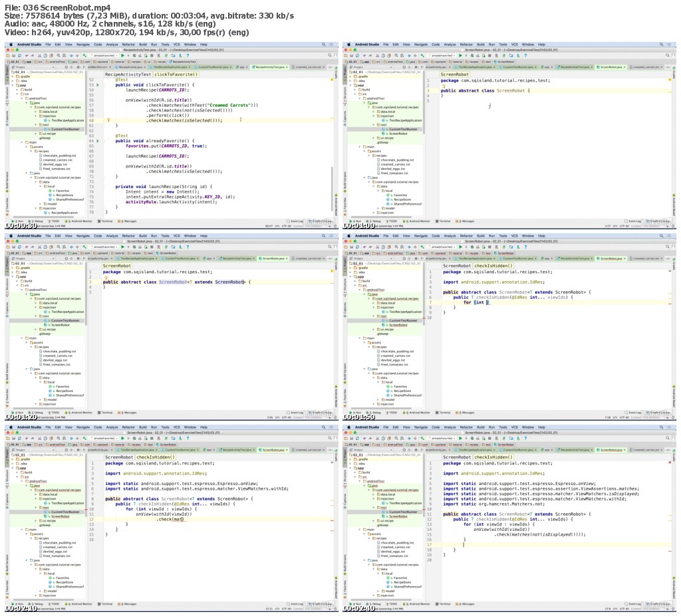Run the test via green Run toolbar arrow in 00:00:30 frame

(x=122, y=56)
